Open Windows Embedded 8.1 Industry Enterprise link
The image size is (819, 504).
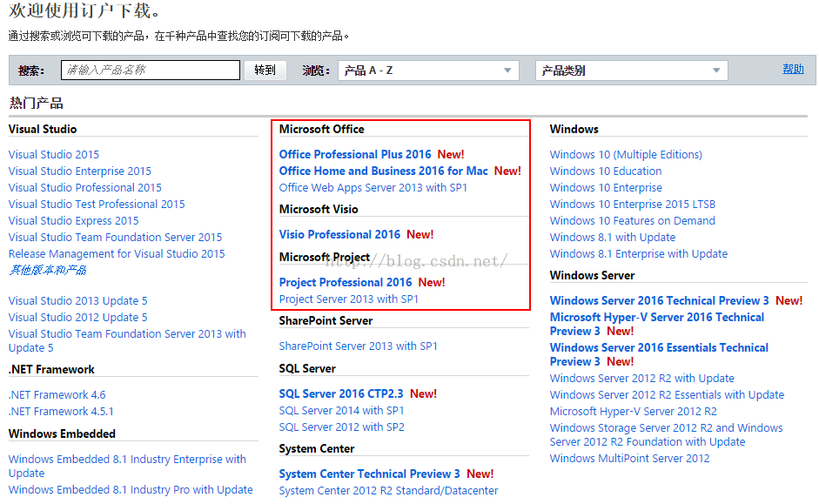[127, 466]
